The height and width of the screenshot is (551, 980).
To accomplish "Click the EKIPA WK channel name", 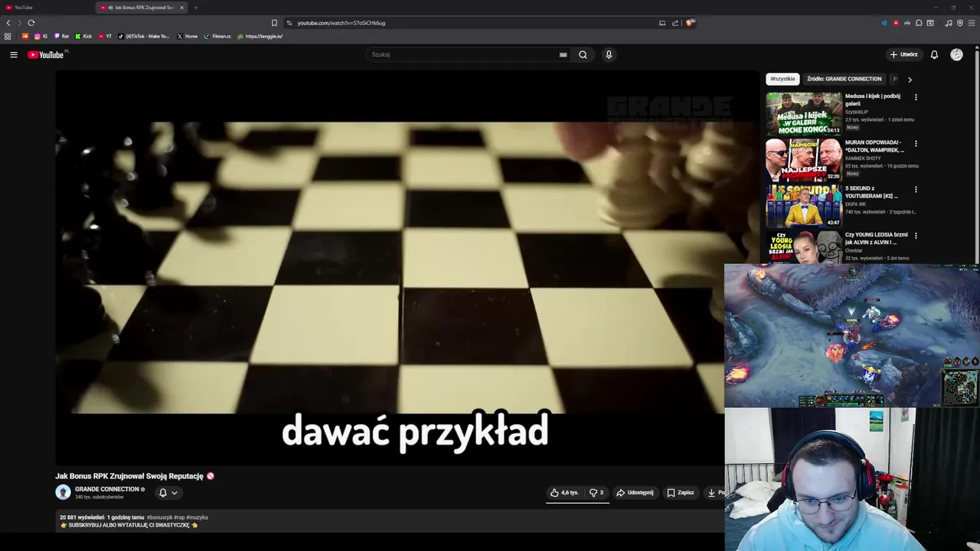I will (856, 204).
